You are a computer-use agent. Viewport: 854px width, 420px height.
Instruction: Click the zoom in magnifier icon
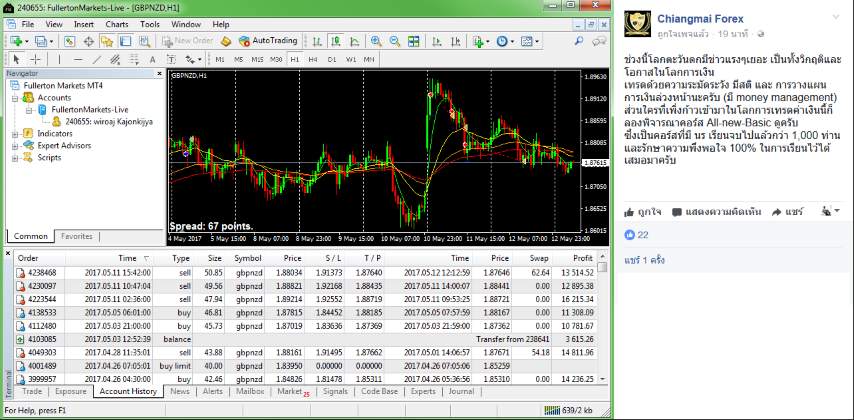(376, 41)
